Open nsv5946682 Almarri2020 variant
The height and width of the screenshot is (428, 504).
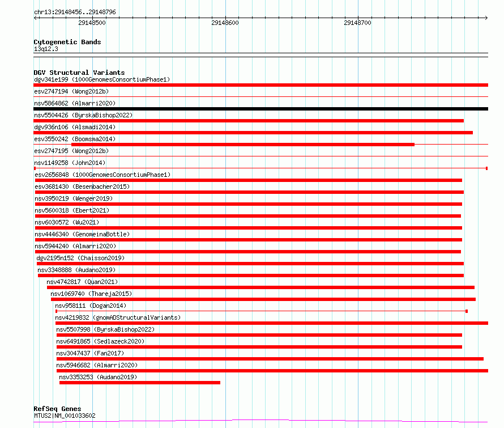pos(97,365)
